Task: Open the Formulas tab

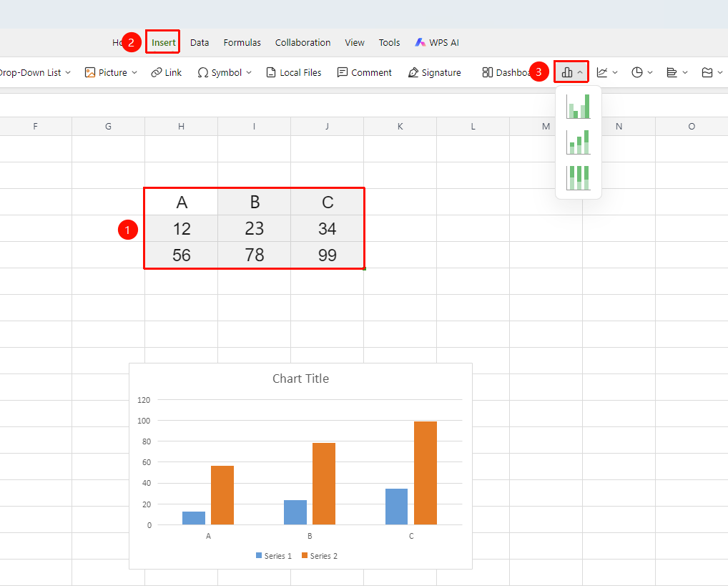Action: [242, 43]
